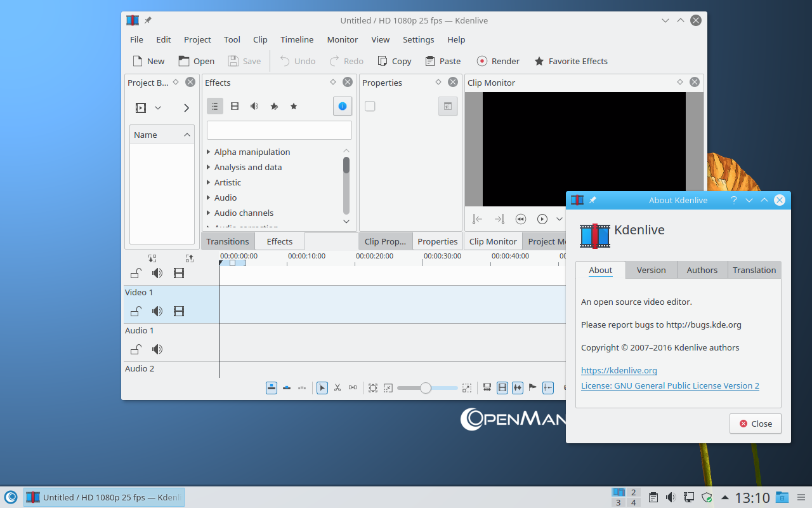
Task: Open dropdown arrow beside Project Bin add clip
Action: coord(158,108)
